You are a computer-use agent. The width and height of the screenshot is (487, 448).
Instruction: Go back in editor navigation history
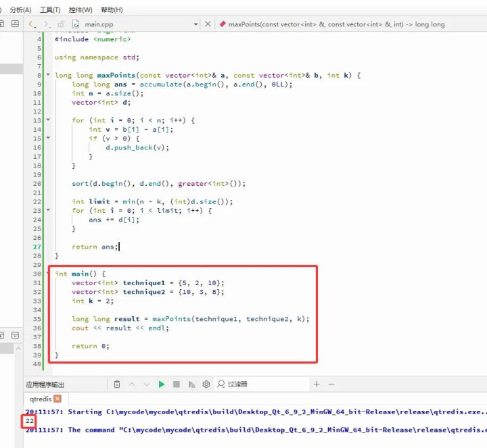[32, 24]
